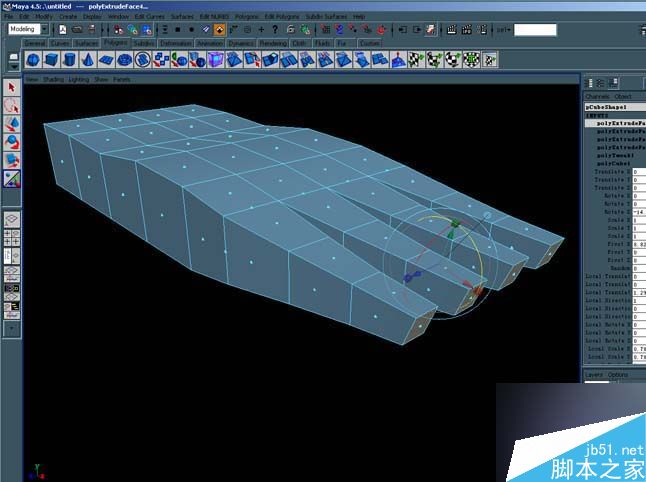Click the shelf tab selector icon above arrow
The height and width of the screenshot is (482, 646).
click(x=14, y=57)
